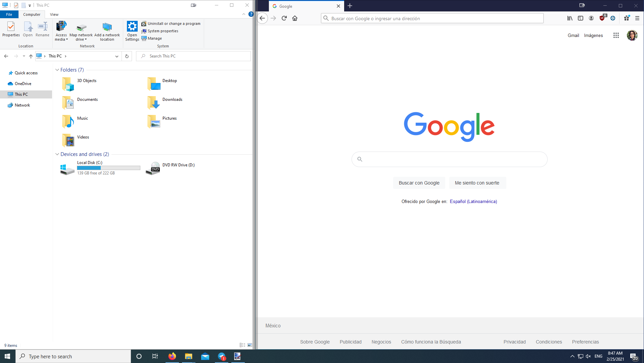Open the File menu in Explorer
The height and width of the screenshot is (363, 644).
pos(9,14)
